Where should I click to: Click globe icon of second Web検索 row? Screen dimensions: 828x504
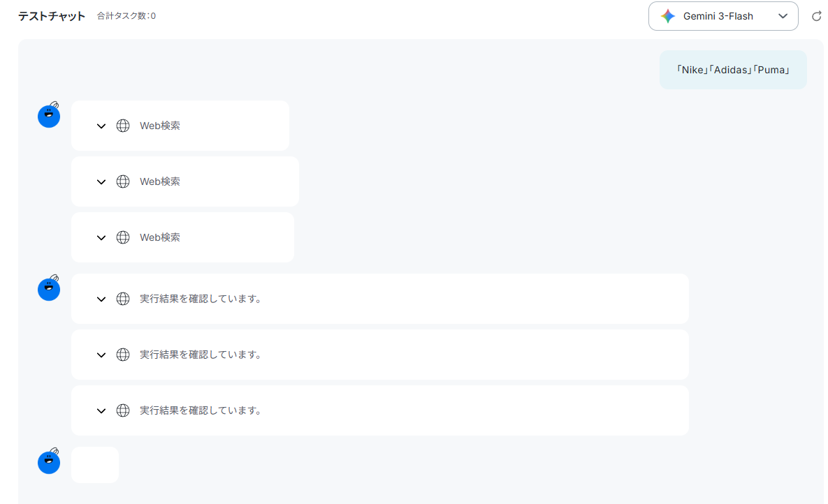point(123,181)
